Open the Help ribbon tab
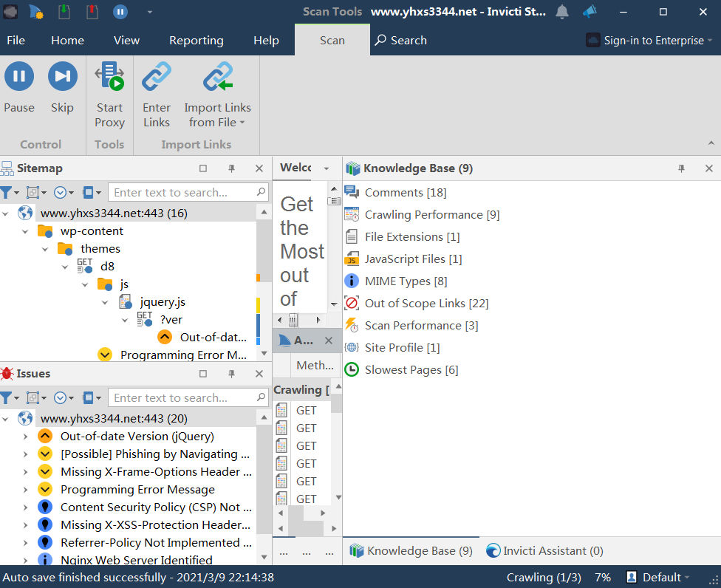This screenshot has width=721, height=588. click(266, 41)
